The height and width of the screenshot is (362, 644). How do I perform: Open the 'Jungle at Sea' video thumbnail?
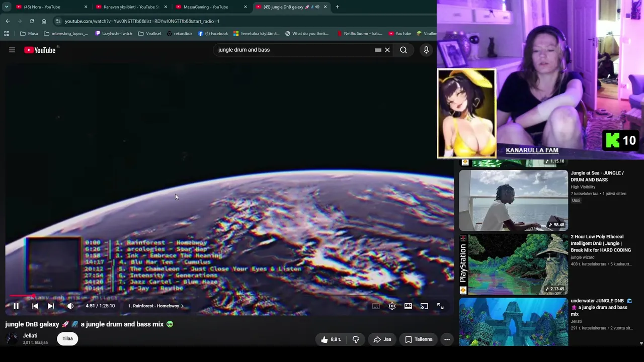coord(513,200)
